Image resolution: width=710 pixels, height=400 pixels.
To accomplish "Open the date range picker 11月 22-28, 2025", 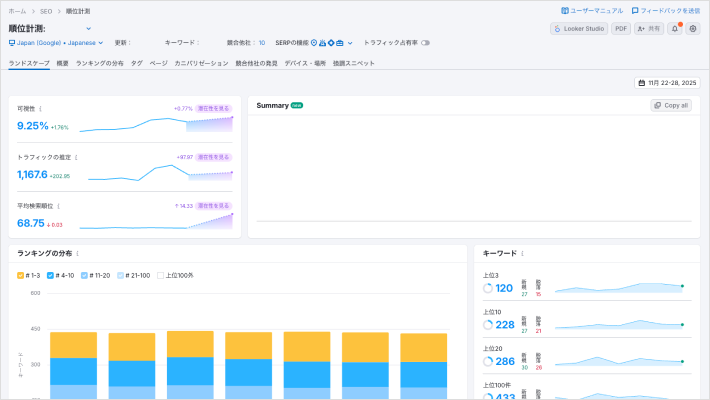I will tap(667, 83).
